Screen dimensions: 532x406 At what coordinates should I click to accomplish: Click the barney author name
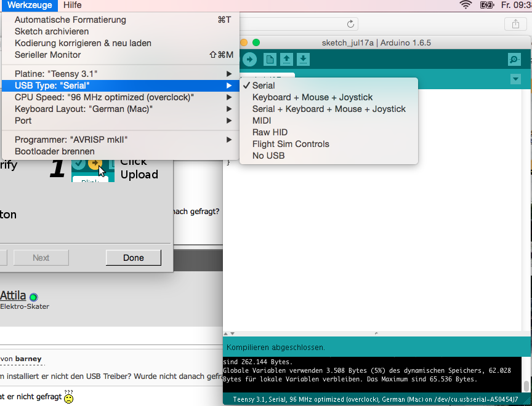coord(28,359)
